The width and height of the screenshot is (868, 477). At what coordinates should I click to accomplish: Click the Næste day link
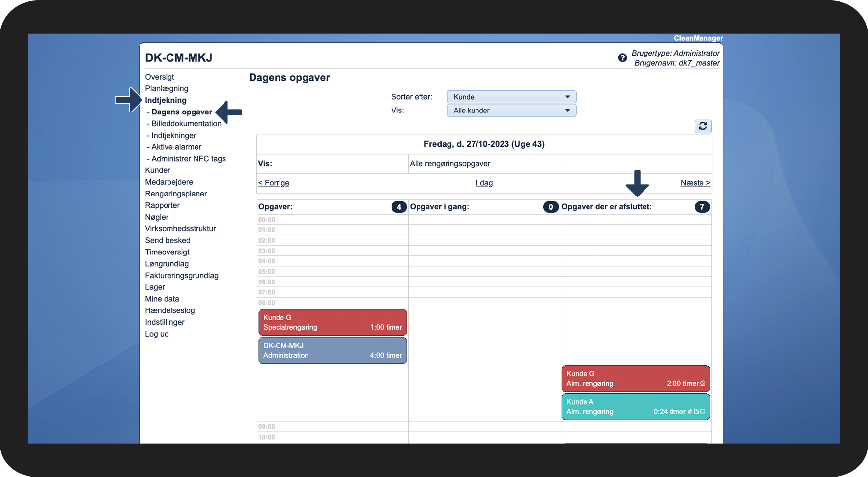(x=695, y=183)
